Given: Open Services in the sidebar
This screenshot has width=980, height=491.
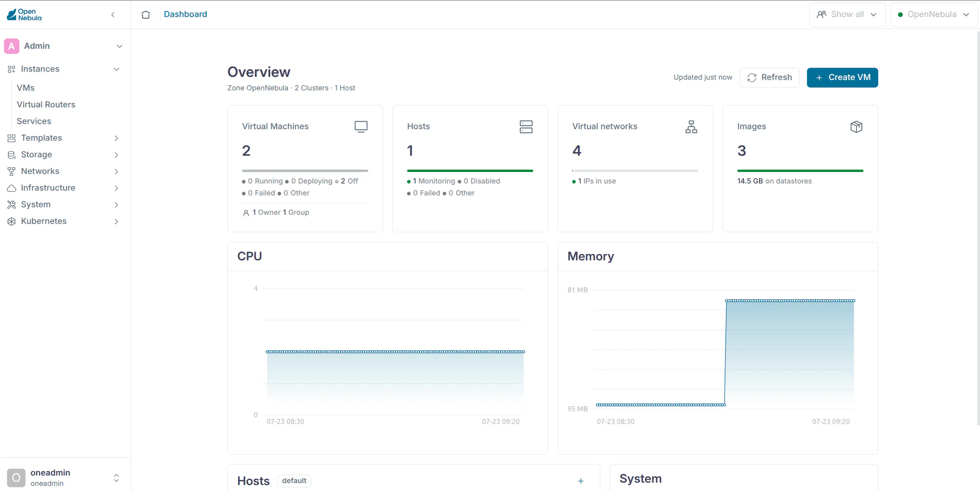Looking at the screenshot, I should [x=34, y=121].
